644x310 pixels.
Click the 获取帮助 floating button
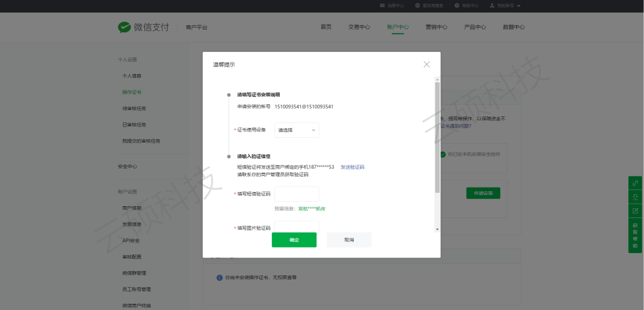coord(635,235)
